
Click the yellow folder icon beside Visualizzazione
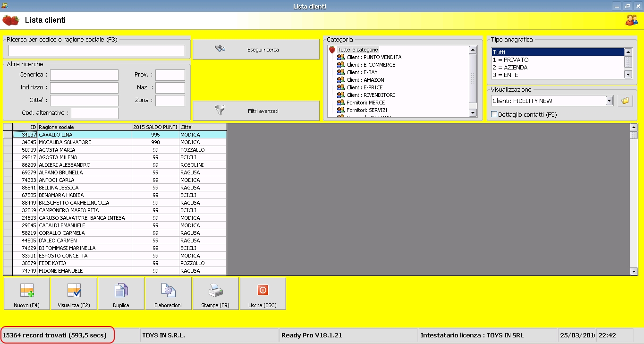(x=625, y=101)
